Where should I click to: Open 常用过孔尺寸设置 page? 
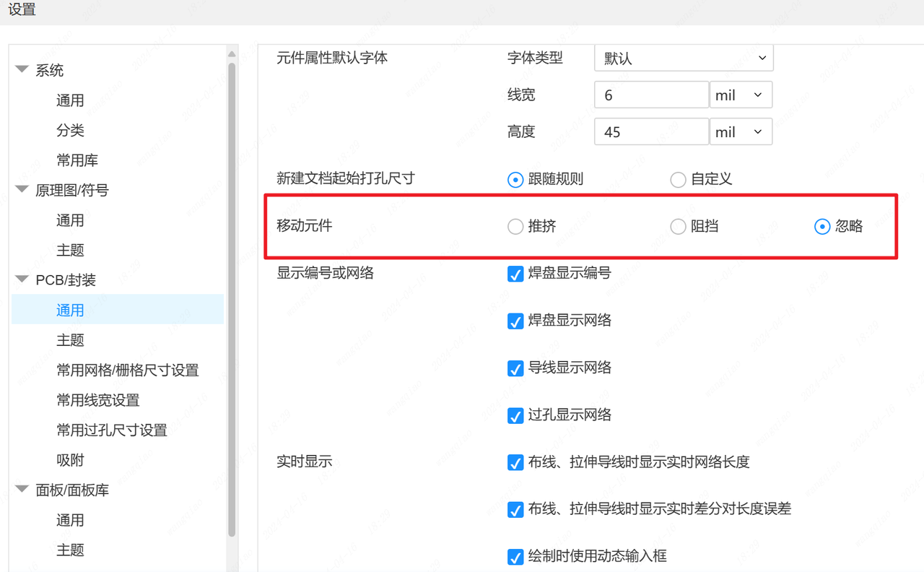pyautogui.click(x=112, y=430)
